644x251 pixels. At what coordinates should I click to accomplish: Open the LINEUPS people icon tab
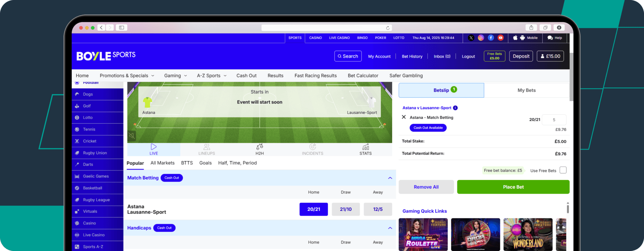(207, 149)
